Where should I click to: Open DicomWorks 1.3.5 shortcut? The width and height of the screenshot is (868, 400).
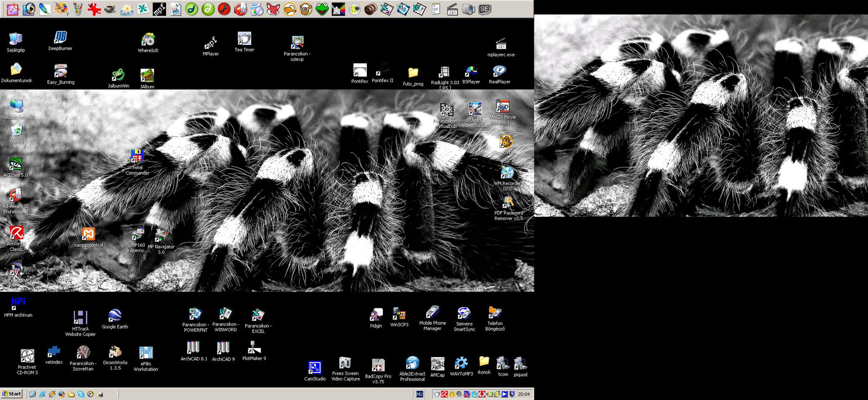tap(115, 358)
